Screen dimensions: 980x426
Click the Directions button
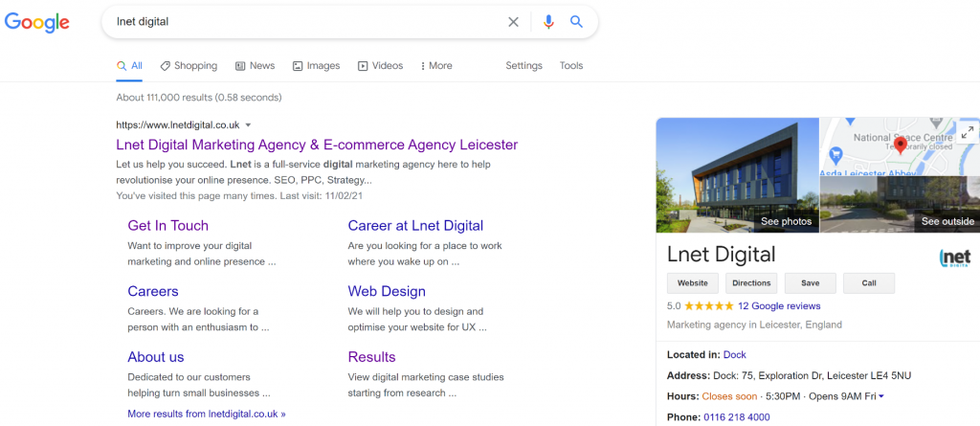coord(751,282)
